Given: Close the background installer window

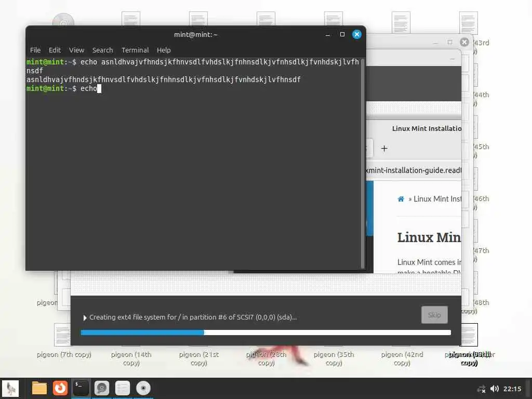Looking at the screenshot, I should click(x=464, y=42).
